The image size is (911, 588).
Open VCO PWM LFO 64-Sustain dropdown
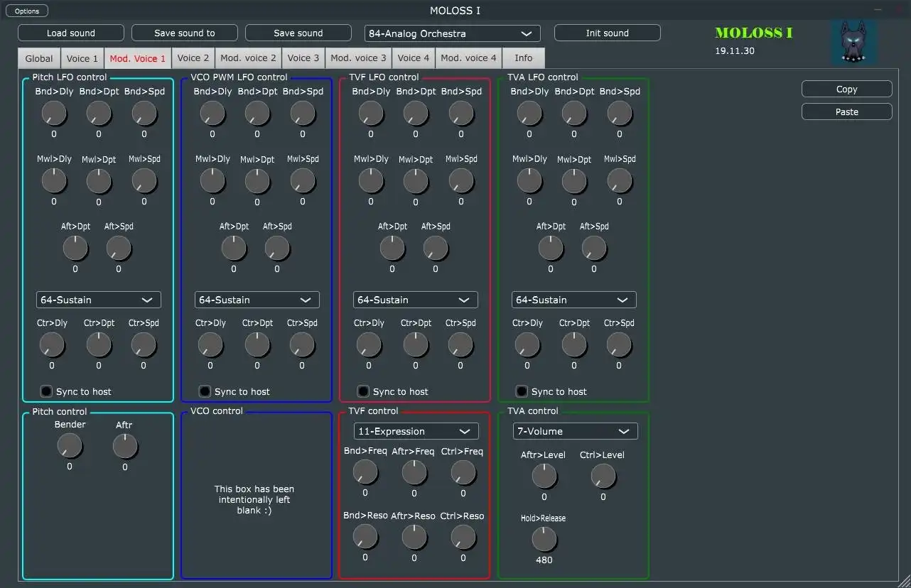tap(257, 300)
